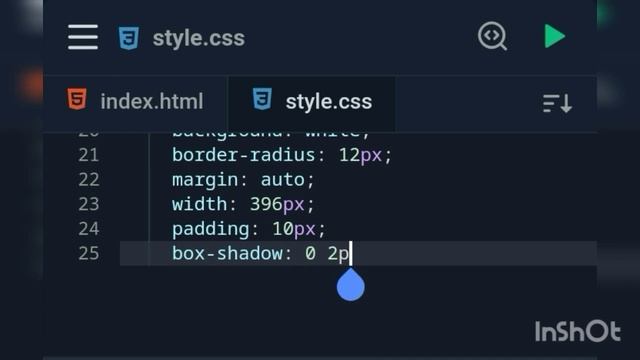Click line number 24 in the gutter
Viewport: 640px width, 360px height.
(89, 229)
